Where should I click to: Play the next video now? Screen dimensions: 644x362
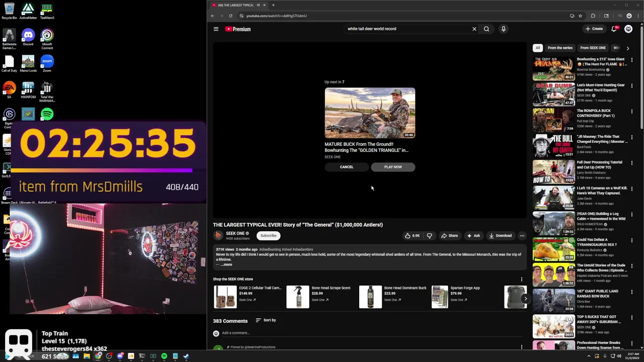pos(393,167)
